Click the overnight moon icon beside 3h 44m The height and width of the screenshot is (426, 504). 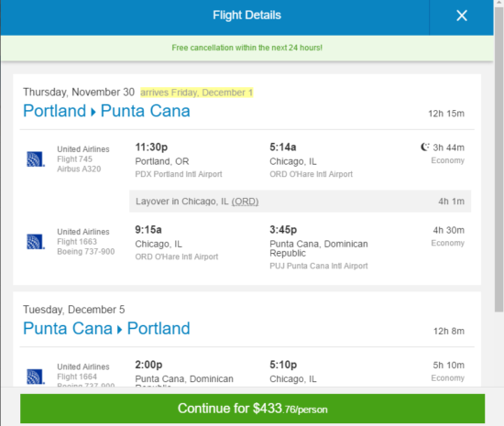[425, 147]
